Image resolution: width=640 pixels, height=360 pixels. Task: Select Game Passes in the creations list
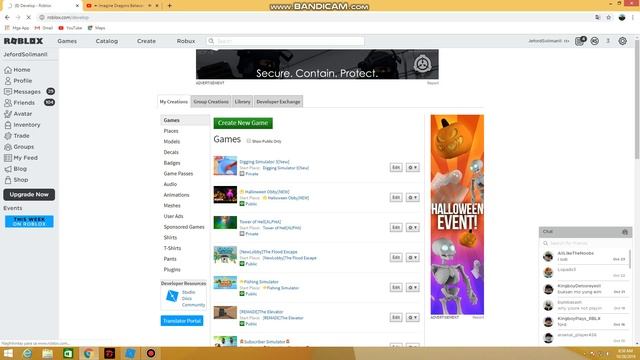[x=178, y=173]
